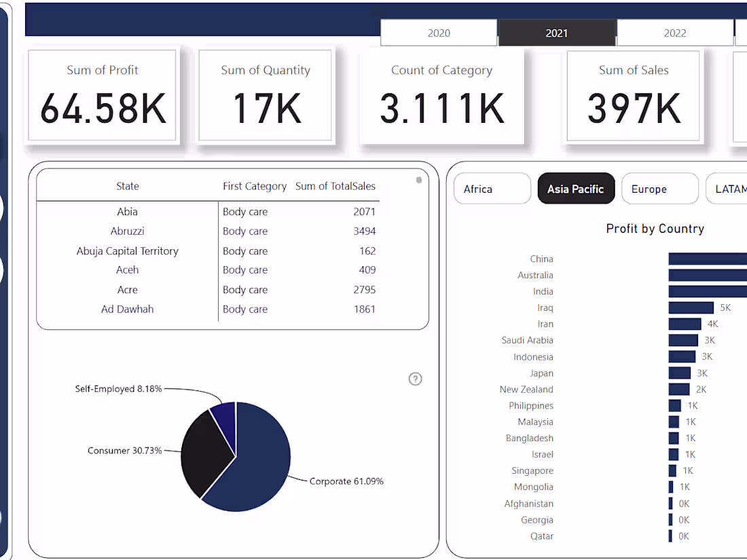Viewport: 747px width, 560px height.
Task: Sort by the Sum of TotalSales column header
Action: (335, 185)
